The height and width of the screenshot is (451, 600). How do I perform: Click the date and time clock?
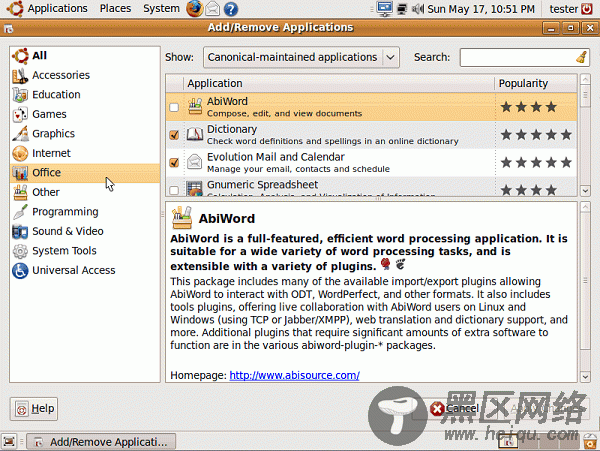click(x=481, y=8)
